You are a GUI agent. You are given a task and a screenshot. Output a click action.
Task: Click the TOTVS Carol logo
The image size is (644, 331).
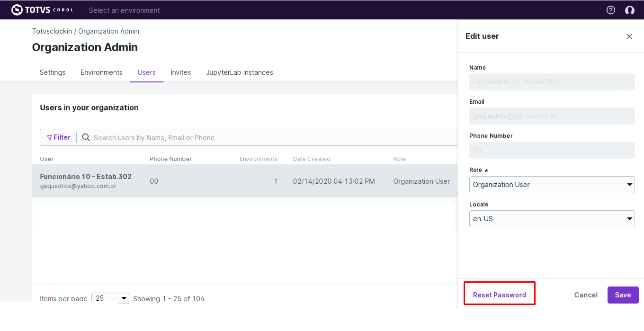pyautogui.click(x=42, y=10)
